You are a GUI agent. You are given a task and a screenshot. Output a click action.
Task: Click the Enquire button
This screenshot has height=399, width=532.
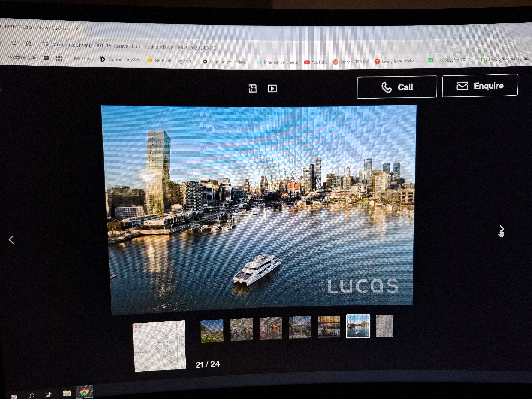coord(480,85)
